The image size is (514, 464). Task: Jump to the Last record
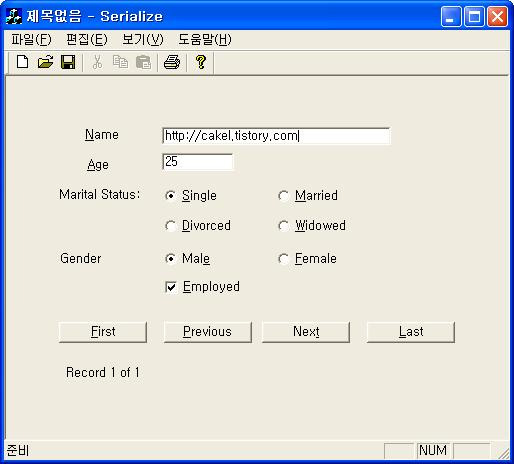(411, 332)
